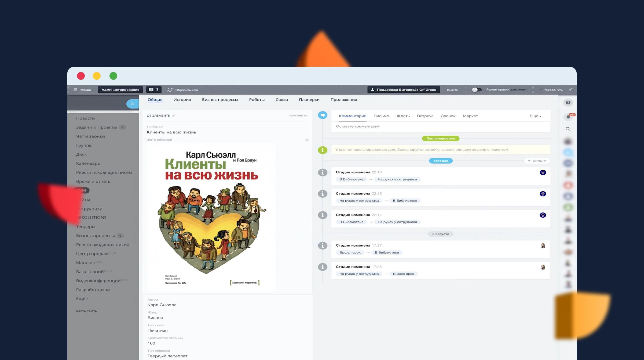Click the book cover image thumbnail
Viewport: 644px width, 360px height.
pyautogui.click(x=211, y=218)
